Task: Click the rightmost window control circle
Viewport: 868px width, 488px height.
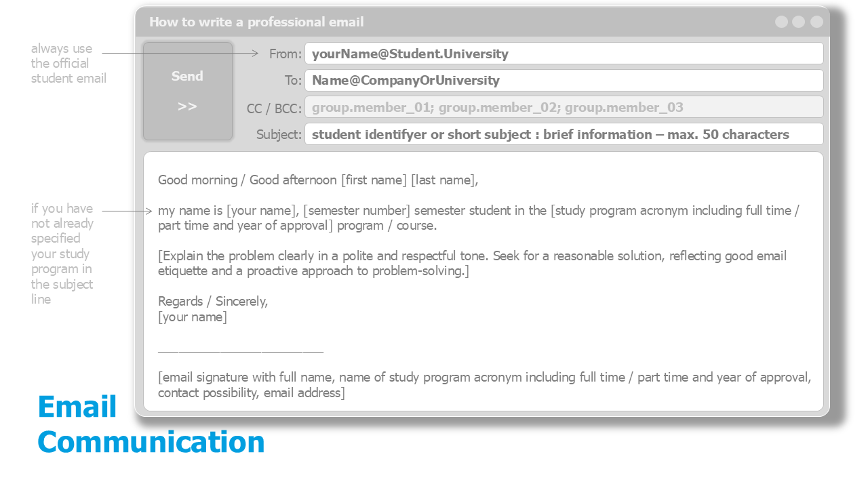Action: [816, 22]
